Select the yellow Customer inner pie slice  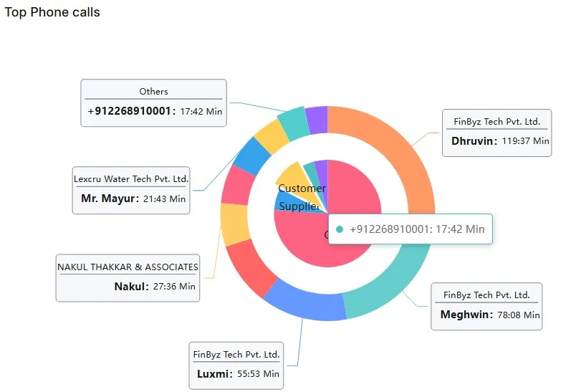(297, 183)
